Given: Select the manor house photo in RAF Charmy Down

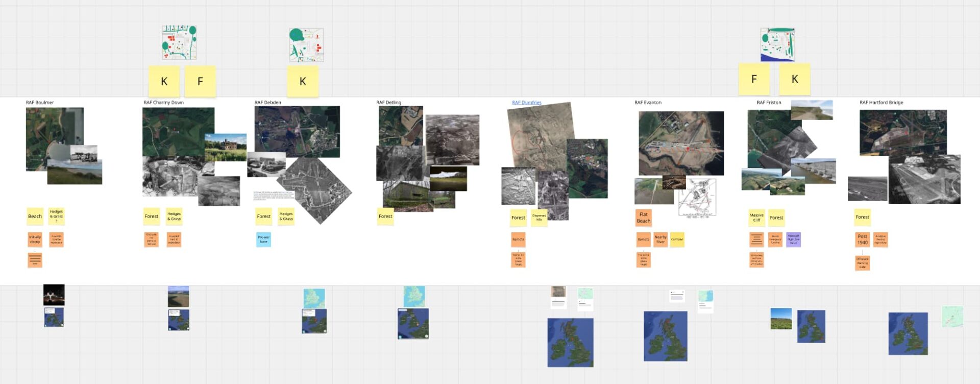Looking at the screenshot, I should click(x=226, y=147).
